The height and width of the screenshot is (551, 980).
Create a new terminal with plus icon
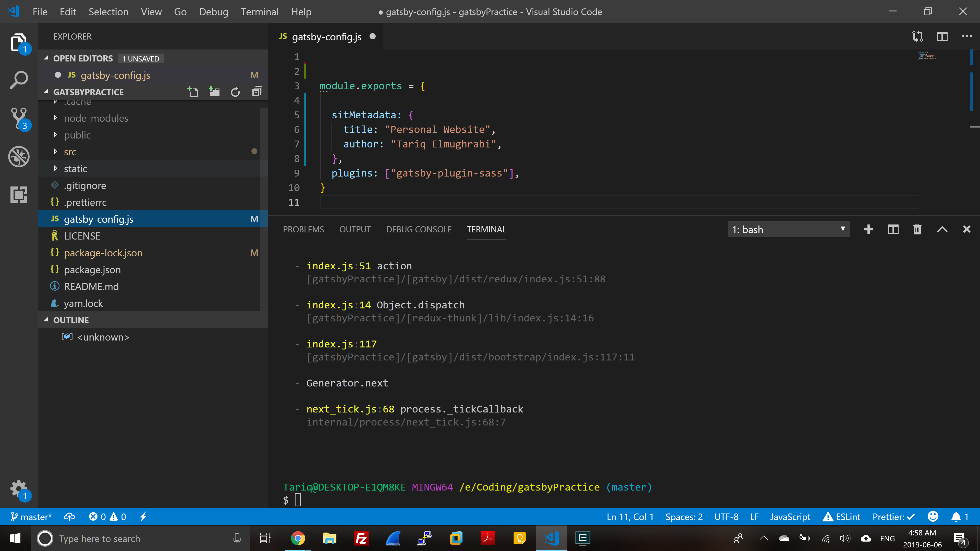coord(868,229)
